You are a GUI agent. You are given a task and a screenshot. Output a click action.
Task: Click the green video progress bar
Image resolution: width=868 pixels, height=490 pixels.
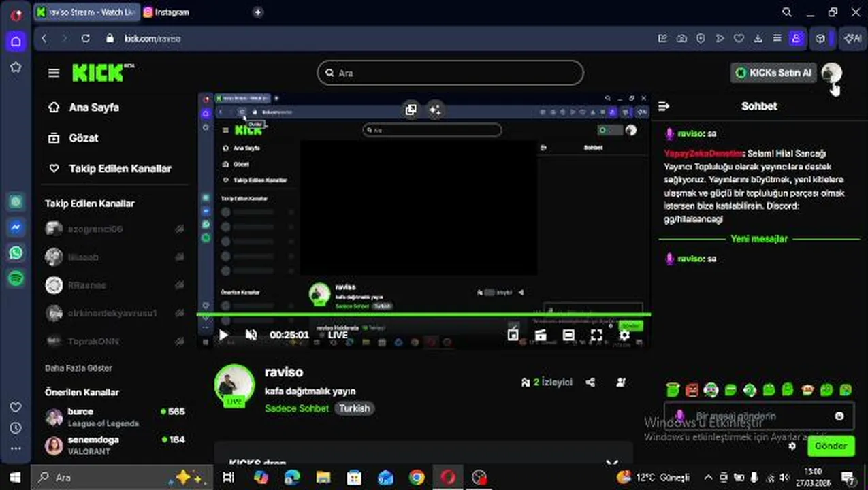pos(423,314)
